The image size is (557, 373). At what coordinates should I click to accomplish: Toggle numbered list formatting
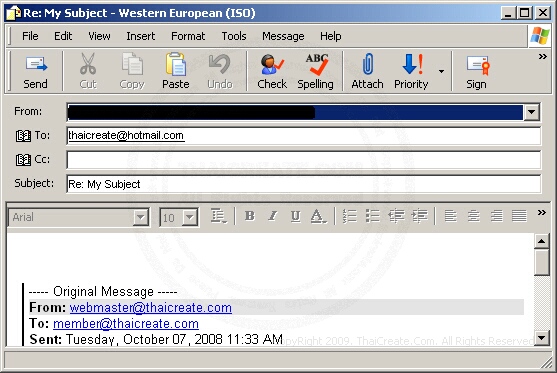point(350,216)
